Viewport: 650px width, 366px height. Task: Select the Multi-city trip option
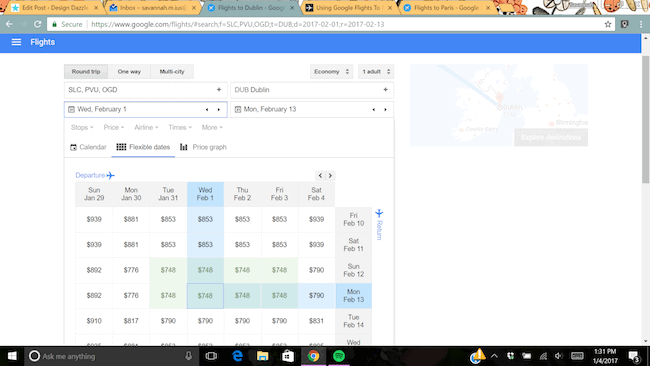tap(172, 72)
